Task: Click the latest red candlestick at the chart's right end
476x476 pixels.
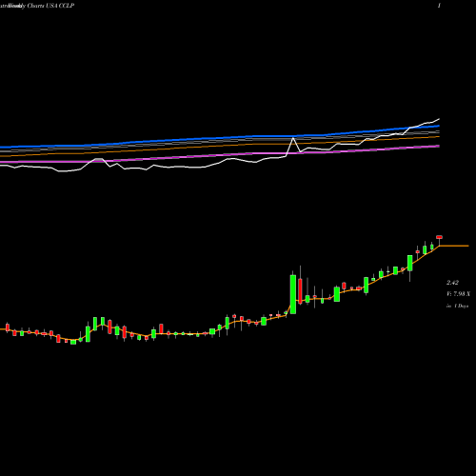Action: [x=440, y=237]
